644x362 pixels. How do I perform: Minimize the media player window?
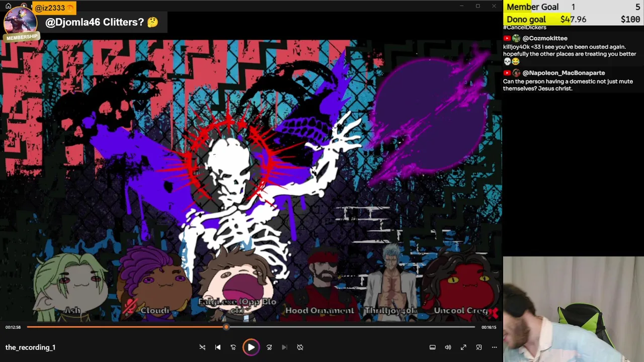point(461,6)
